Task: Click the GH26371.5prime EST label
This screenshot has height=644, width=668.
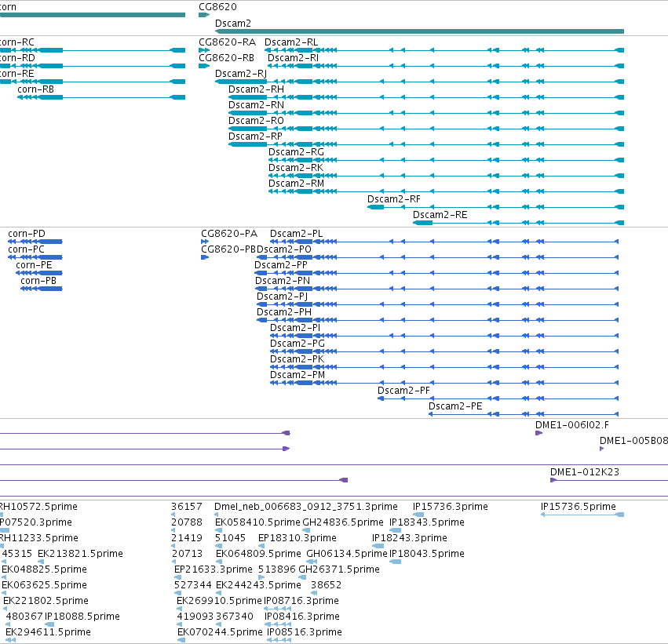Action: tap(339, 569)
